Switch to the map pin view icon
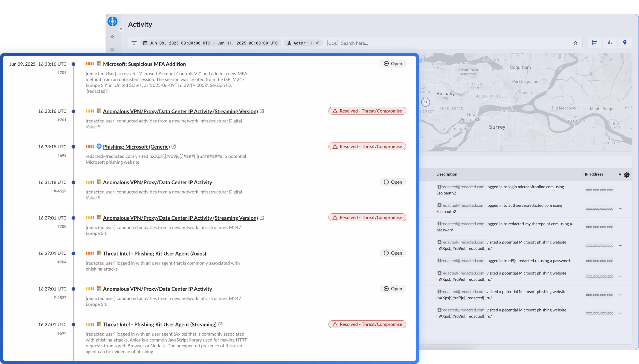Viewport: 639px width, 364px height. tap(625, 42)
